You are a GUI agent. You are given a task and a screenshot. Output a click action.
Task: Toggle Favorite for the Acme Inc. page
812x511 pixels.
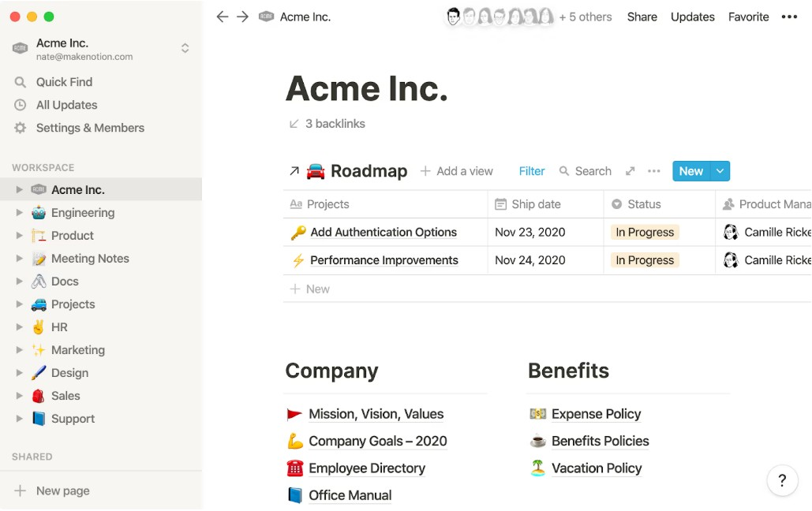click(747, 17)
